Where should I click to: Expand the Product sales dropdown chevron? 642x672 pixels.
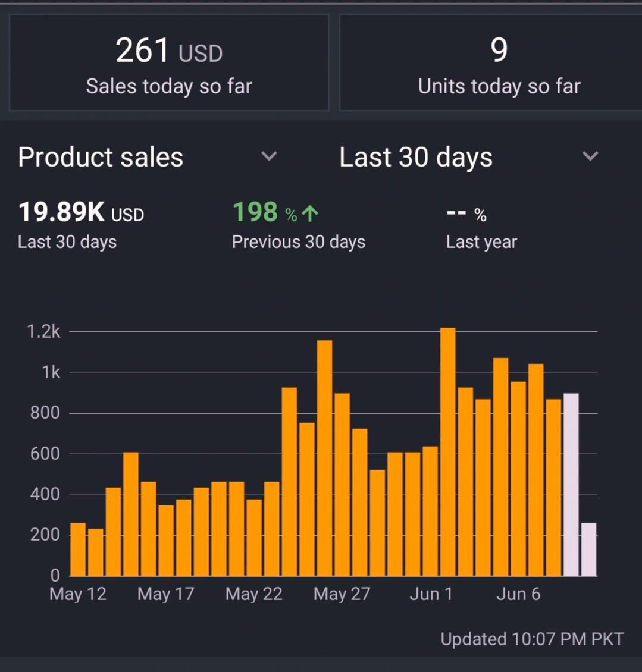269,156
